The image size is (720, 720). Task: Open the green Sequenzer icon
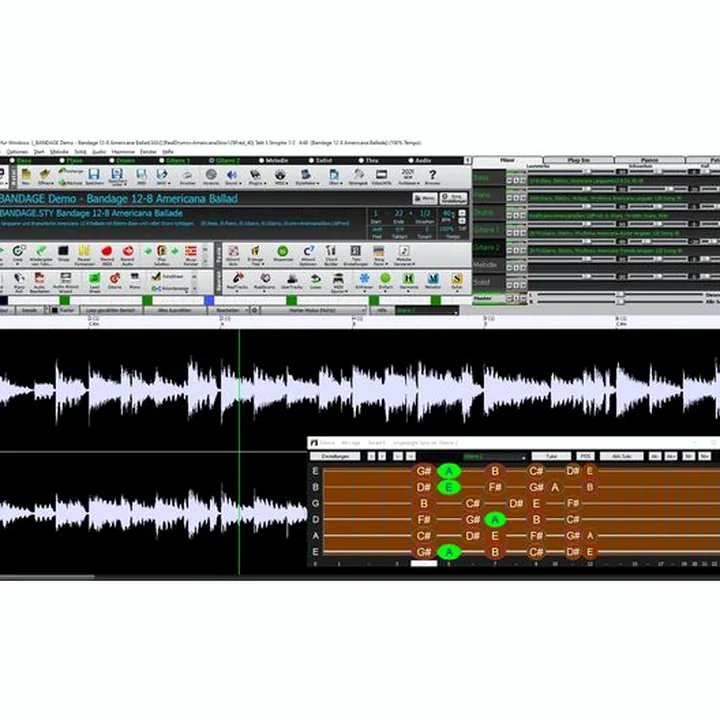point(282,254)
